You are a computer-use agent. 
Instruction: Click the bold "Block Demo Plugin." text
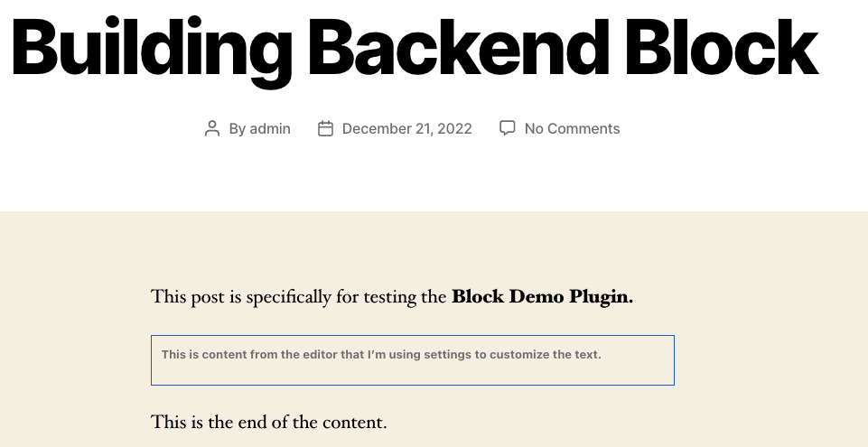click(543, 297)
